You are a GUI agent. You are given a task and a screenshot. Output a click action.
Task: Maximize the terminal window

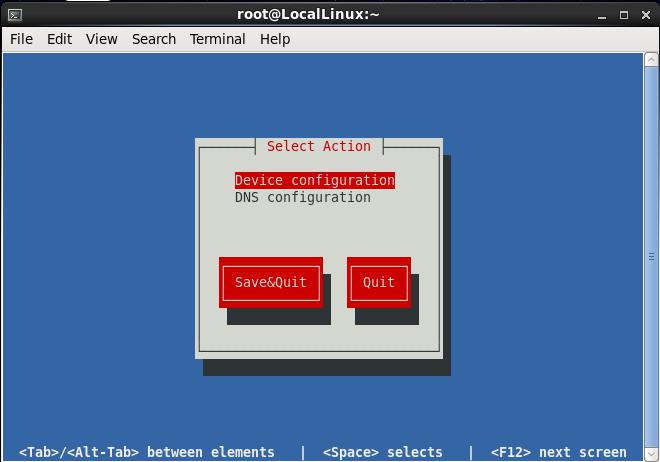(x=624, y=16)
